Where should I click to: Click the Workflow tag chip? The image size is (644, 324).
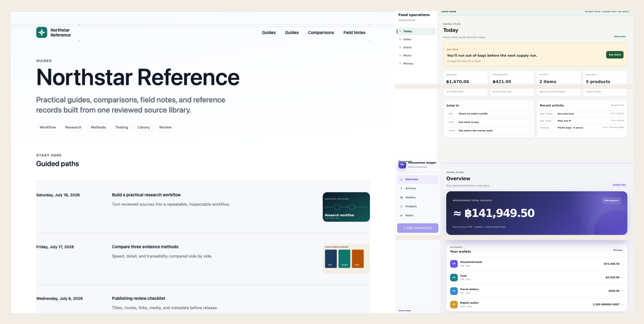tap(48, 127)
